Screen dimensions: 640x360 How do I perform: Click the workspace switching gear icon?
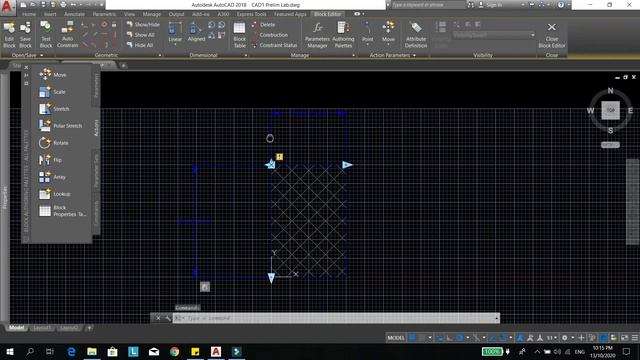pos(564,338)
